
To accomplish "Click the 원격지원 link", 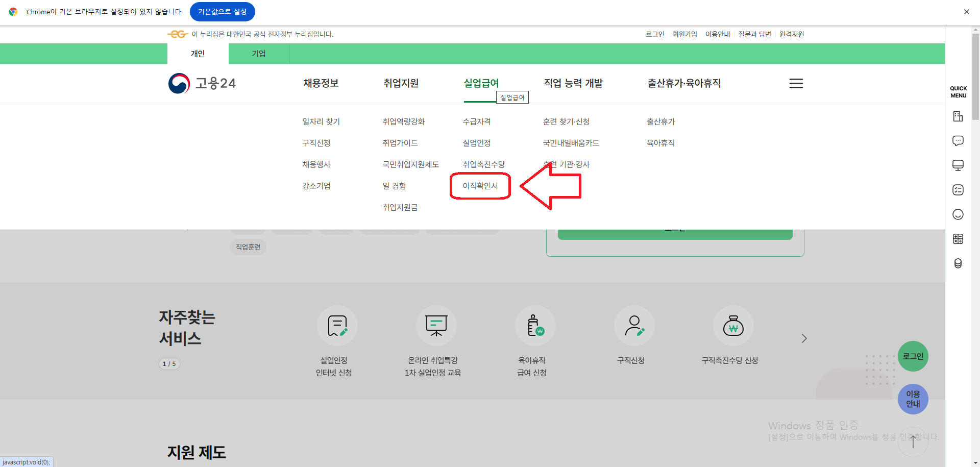I will point(792,34).
